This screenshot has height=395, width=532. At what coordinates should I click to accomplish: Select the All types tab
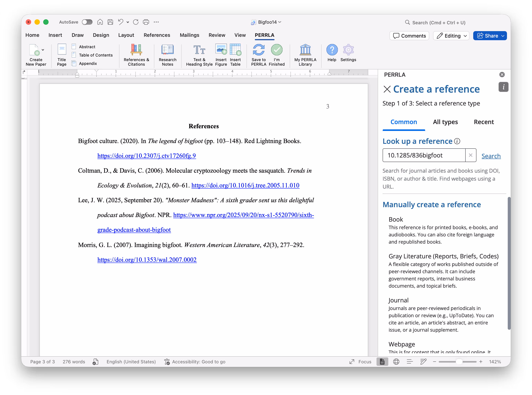445,122
